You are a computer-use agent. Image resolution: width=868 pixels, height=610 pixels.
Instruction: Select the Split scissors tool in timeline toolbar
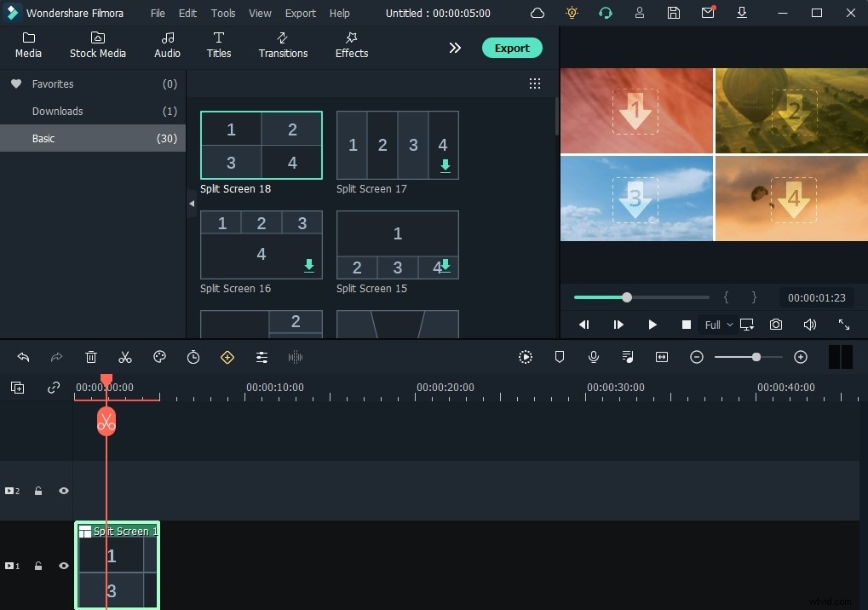tap(124, 357)
